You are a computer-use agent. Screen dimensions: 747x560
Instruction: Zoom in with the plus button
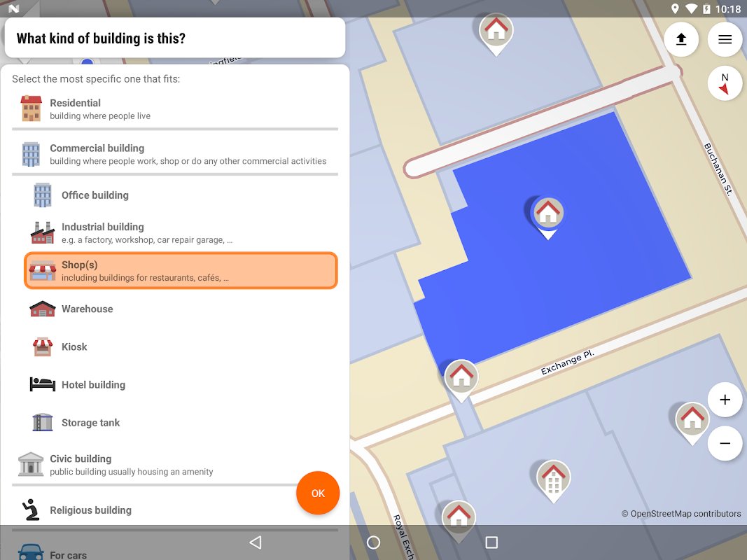pos(725,400)
